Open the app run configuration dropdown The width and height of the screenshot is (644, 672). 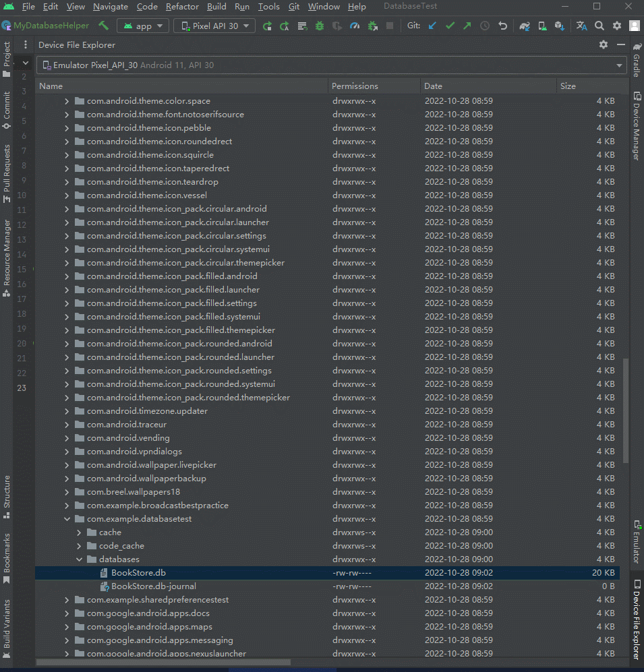(143, 26)
